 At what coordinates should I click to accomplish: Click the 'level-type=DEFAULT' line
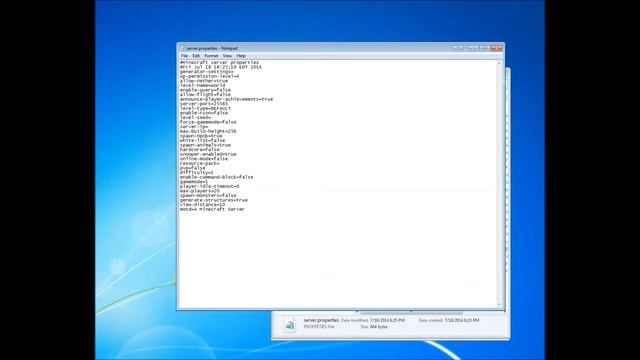tap(205, 108)
